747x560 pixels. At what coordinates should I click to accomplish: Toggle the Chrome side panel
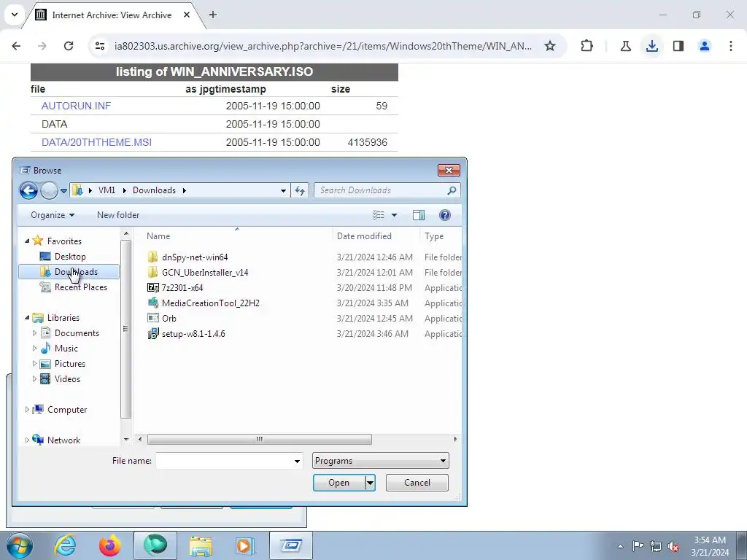[678, 46]
